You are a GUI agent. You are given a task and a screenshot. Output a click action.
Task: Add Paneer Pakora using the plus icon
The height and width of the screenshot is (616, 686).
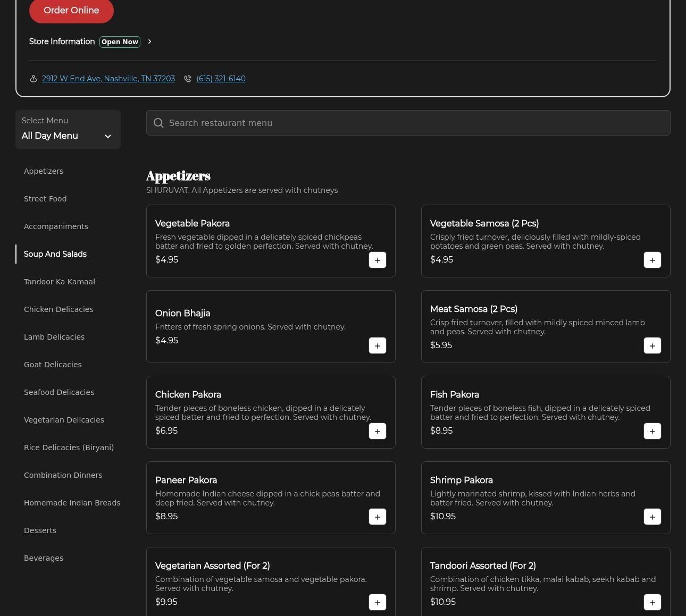(378, 517)
